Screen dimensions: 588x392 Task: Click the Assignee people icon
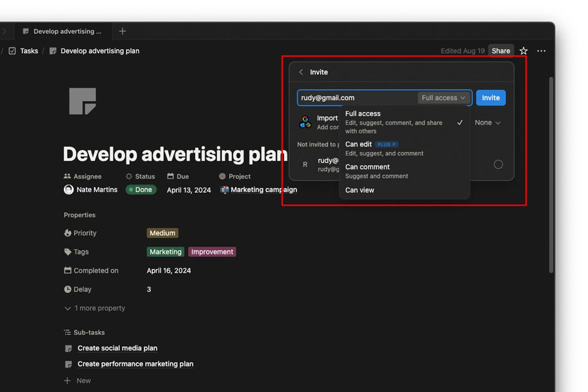coord(67,176)
